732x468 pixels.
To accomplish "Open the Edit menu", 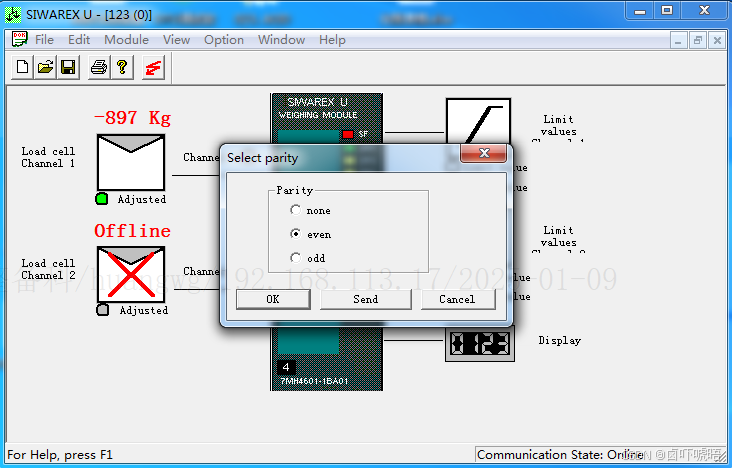I will [x=79, y=40].
